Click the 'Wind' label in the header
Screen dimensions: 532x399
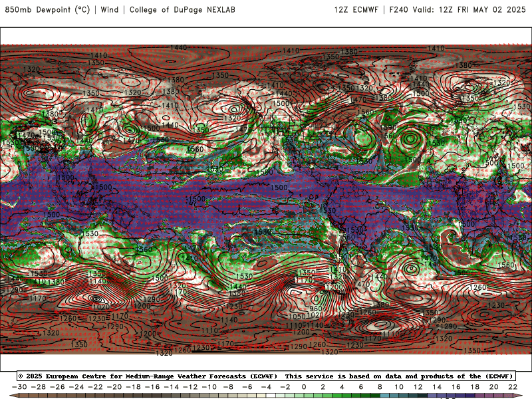[x=110, y=9]
